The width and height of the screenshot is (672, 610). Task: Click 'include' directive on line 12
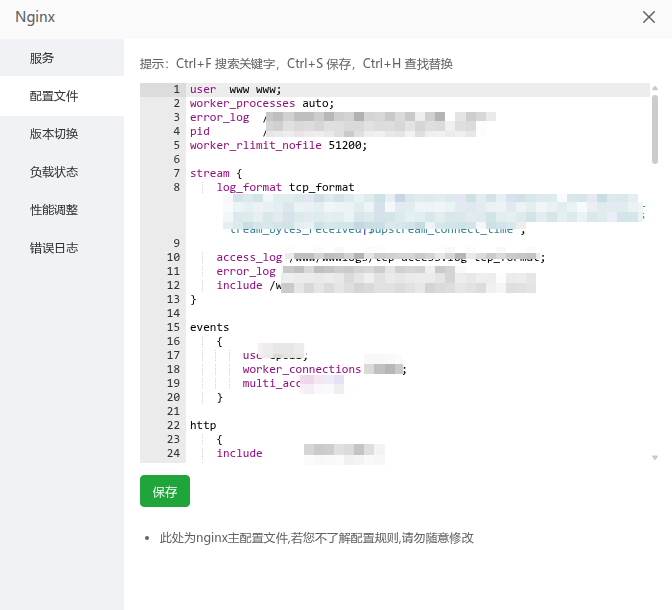(239, 285)
